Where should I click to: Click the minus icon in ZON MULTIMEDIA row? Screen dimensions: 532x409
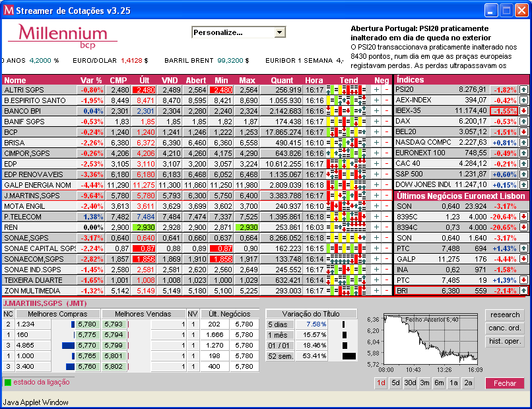tap(387, 291)
